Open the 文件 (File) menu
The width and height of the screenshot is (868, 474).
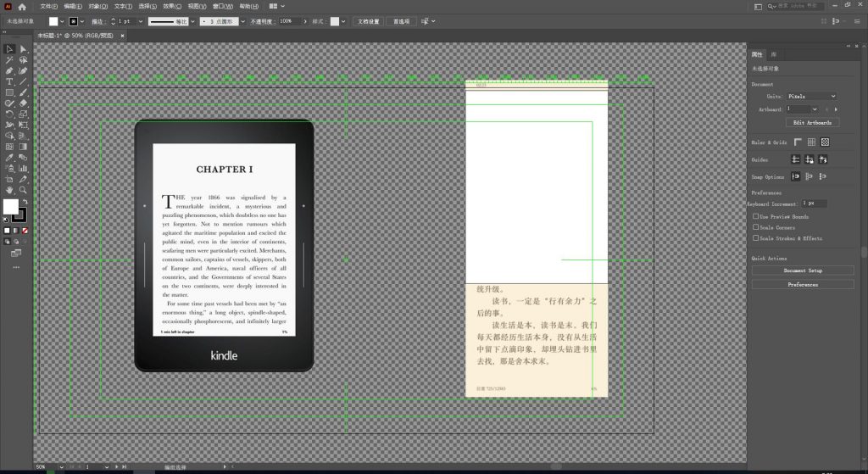coord(48,7)
